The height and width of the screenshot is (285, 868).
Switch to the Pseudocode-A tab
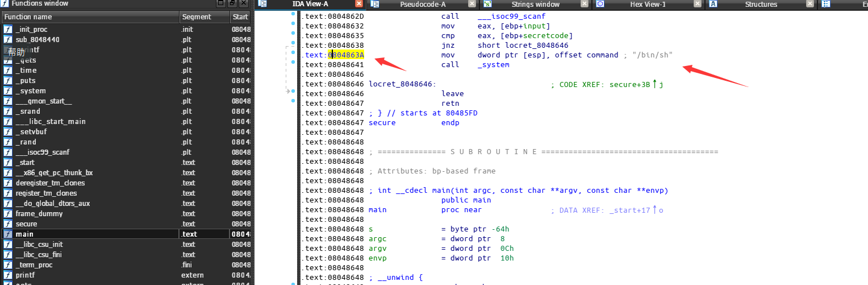[423, 4]
